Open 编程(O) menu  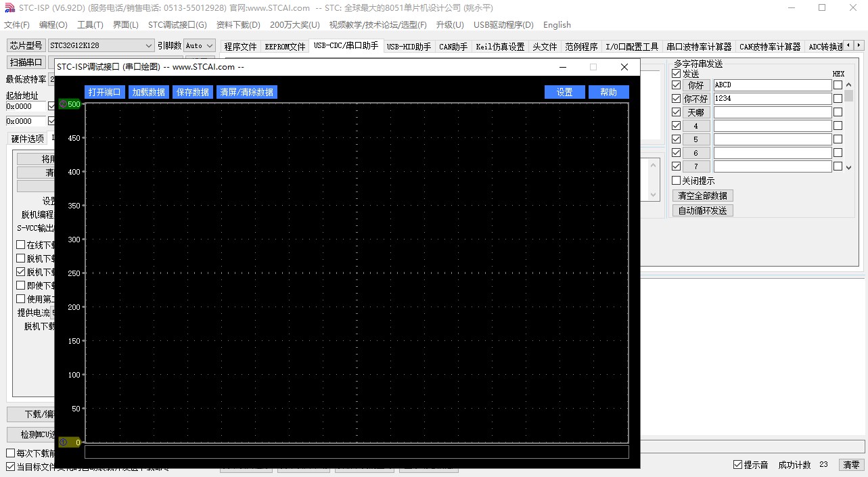point(53,25)
